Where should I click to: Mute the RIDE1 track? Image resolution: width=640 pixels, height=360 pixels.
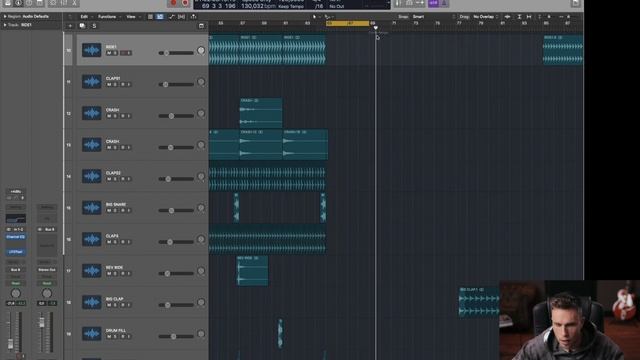click(109, 53)
